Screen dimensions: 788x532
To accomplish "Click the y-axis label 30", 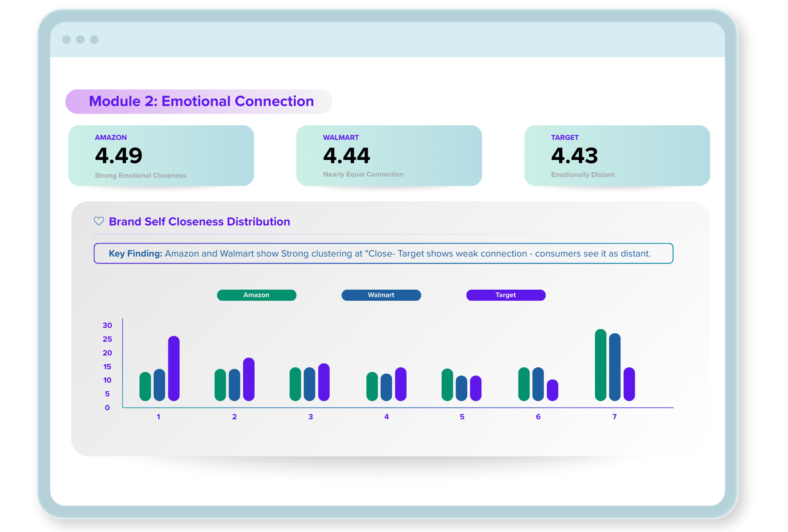I will [107, 325].
